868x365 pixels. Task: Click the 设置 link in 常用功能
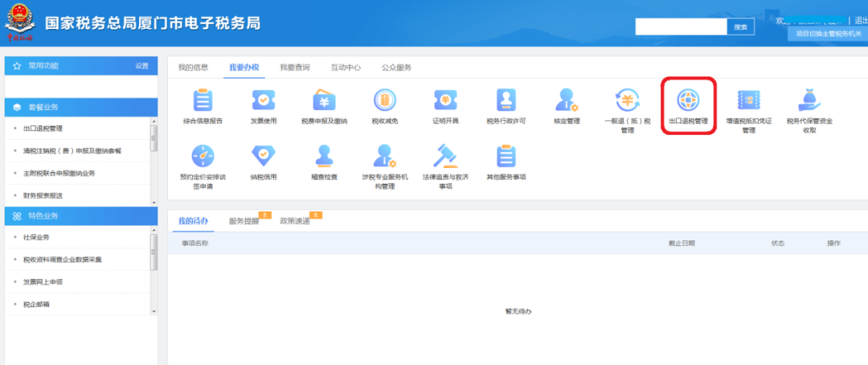click(142, 66)
